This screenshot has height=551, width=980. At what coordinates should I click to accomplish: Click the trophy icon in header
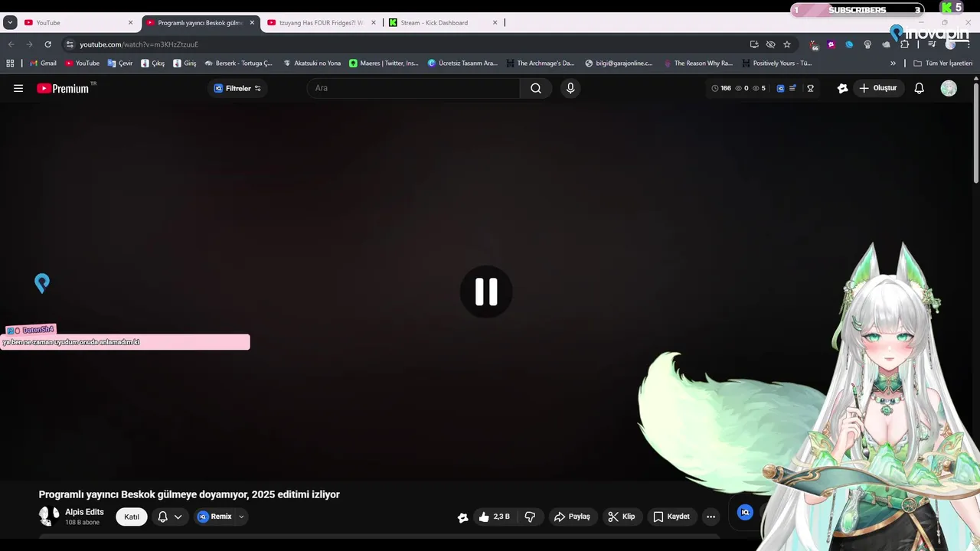point(810,88)
